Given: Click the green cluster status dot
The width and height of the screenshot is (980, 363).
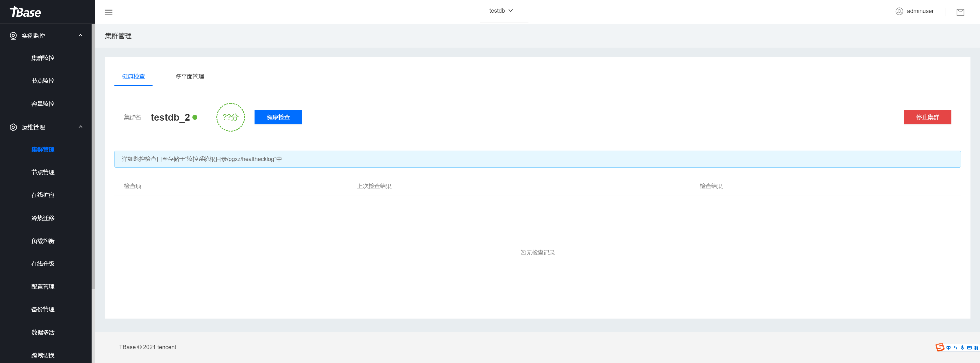Looking at the screenshot, I should (195, 117).
